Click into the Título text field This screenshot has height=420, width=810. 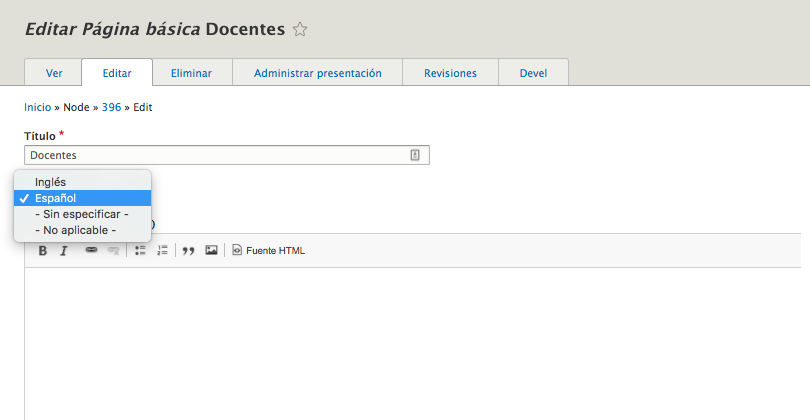click(215, 155)
